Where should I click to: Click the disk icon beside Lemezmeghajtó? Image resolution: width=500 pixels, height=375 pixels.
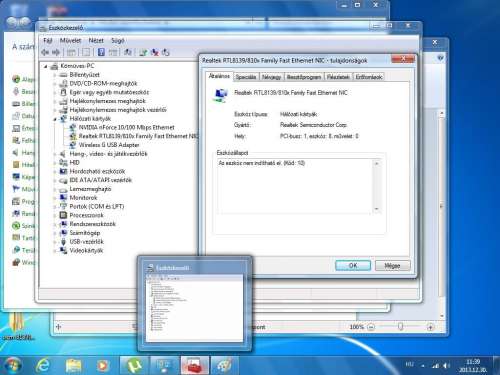[x=63, y=189]
